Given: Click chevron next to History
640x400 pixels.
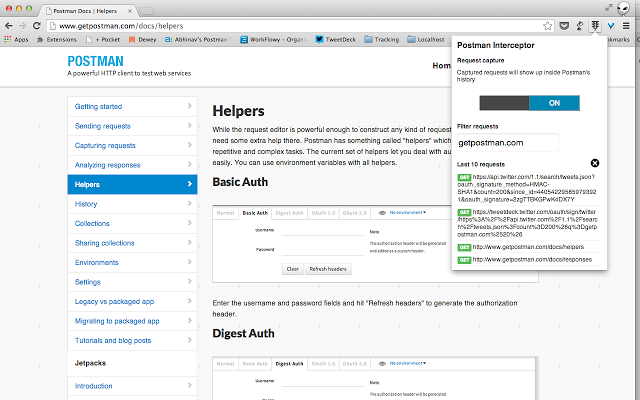Looking at the screenshot, I should coord(189,203).
